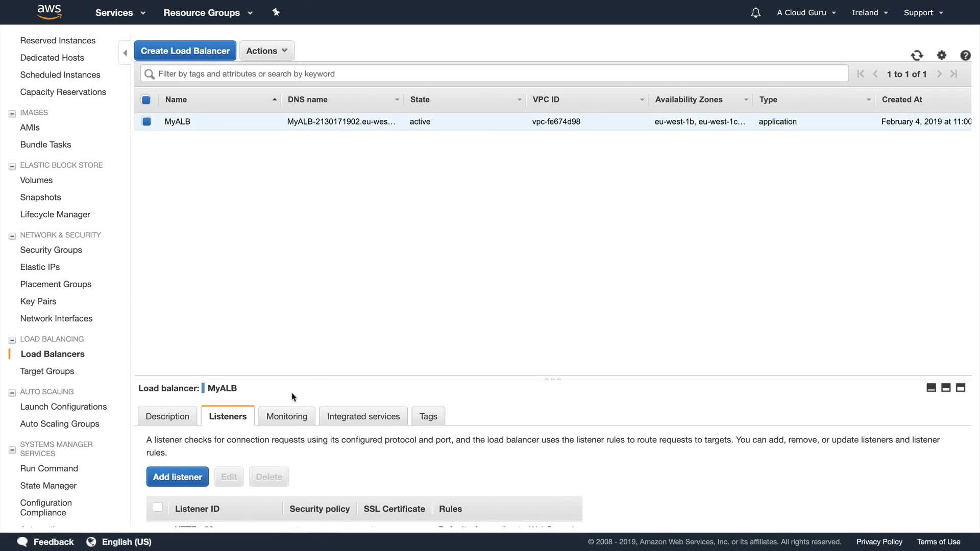This screenshot has height=551, width=980.
Task: Click the Create Load Balancer button
Action: click(x=185, y=51)
